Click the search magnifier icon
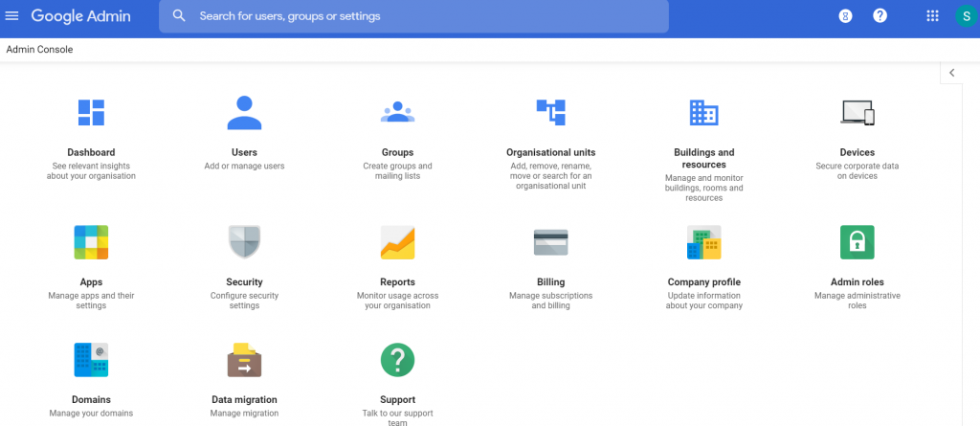Screen dimensions: 980x426 pyautogui.click(x=179, y=15)
